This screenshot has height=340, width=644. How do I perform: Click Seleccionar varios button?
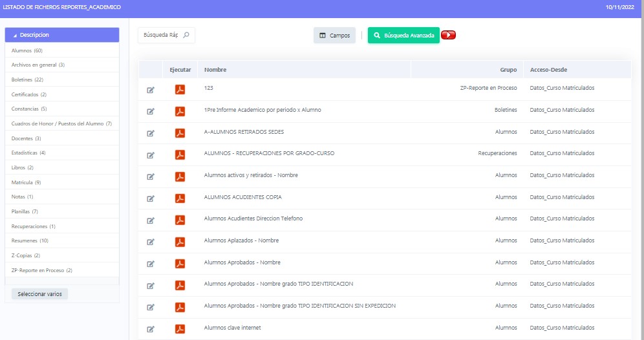[x=39, y=294]
